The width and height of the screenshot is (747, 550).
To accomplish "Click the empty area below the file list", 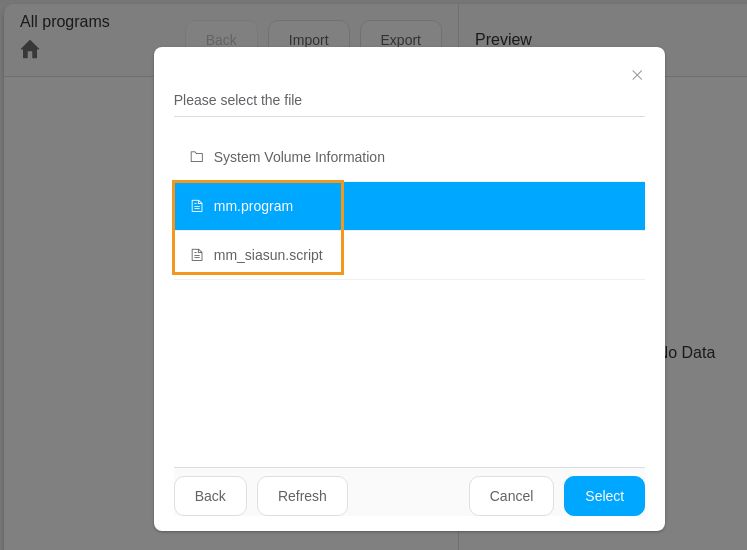I will (409, 370).
